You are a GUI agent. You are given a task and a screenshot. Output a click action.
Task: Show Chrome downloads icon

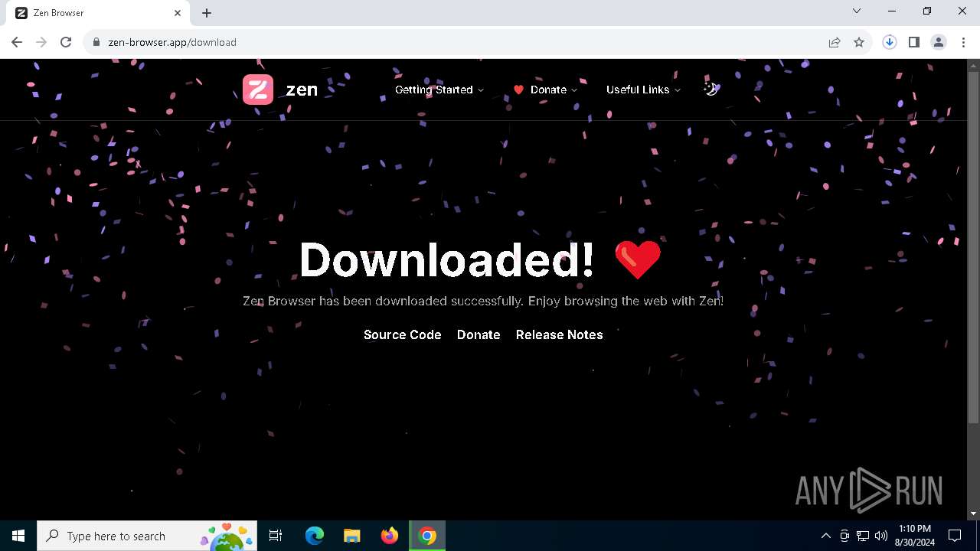point(890,42)
